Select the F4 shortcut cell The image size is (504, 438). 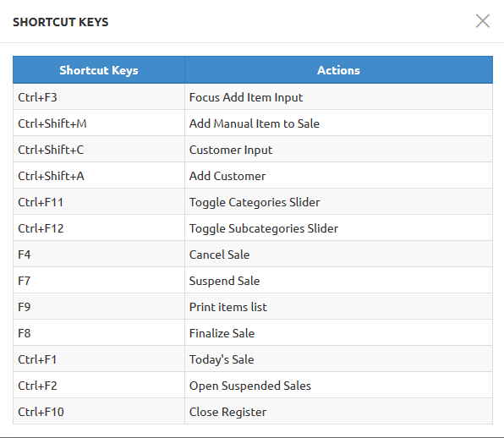99,255
